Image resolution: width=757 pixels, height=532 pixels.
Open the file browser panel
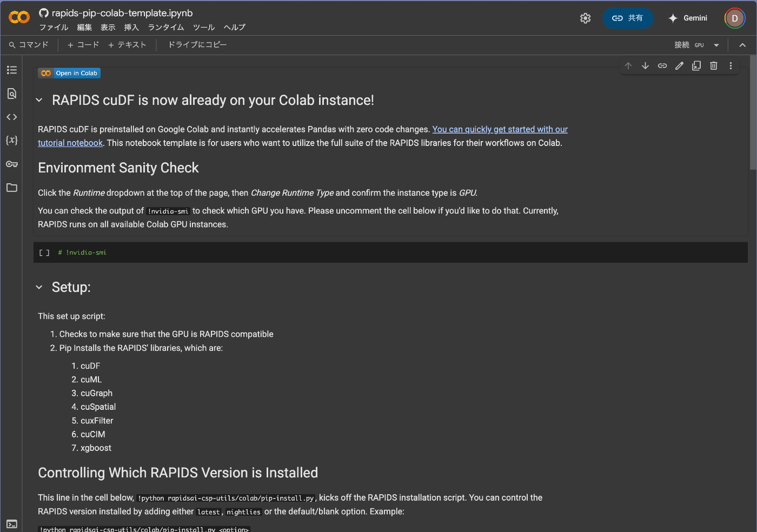(x=12, y=188)
